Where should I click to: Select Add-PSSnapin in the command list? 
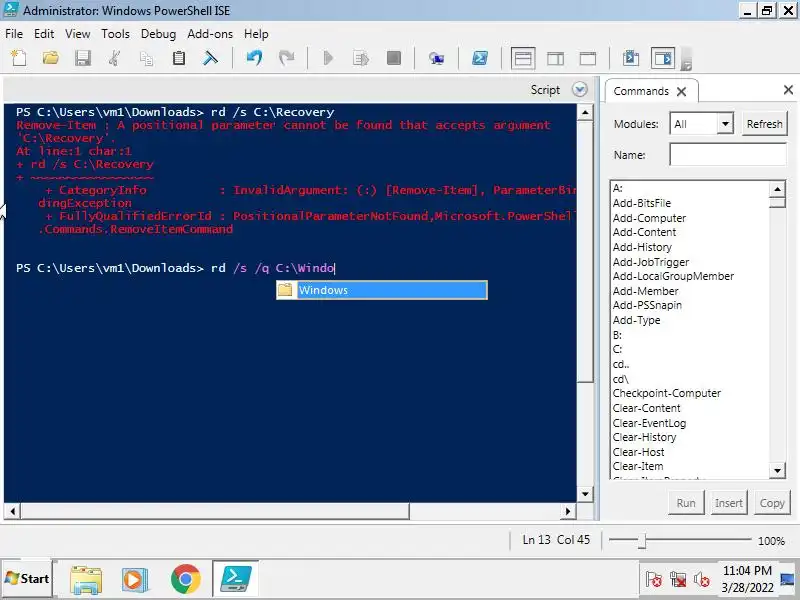coord(647,305)
